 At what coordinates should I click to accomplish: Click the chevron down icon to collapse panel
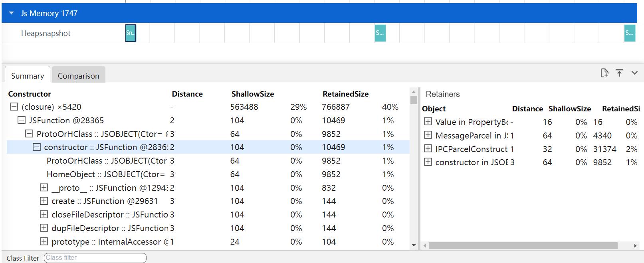pos(634,73)
